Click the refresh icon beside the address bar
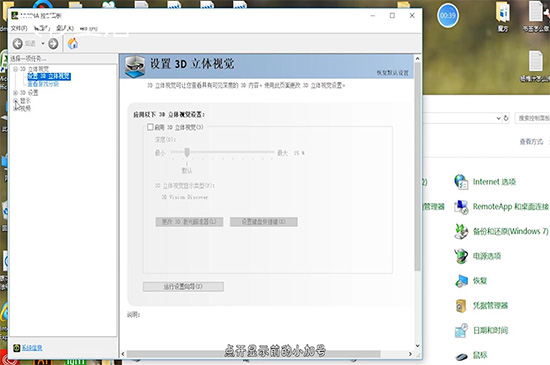The image size is (550, 365). click(506, 118)
